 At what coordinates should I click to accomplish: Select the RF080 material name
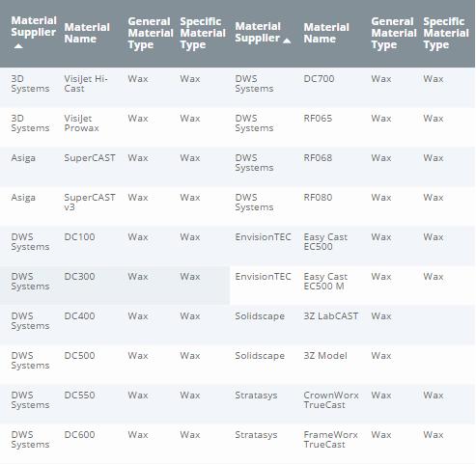[x=318, y=198]
